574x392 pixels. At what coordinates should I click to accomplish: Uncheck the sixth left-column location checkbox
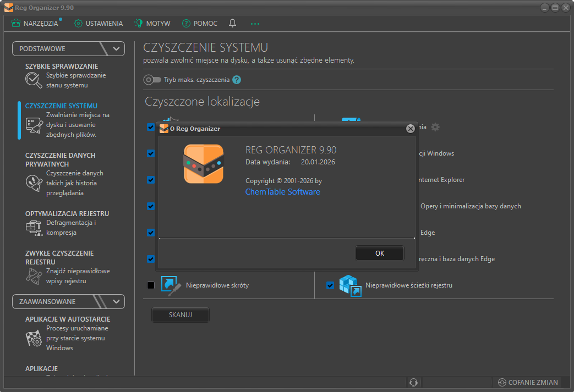[x=150, y=258]
